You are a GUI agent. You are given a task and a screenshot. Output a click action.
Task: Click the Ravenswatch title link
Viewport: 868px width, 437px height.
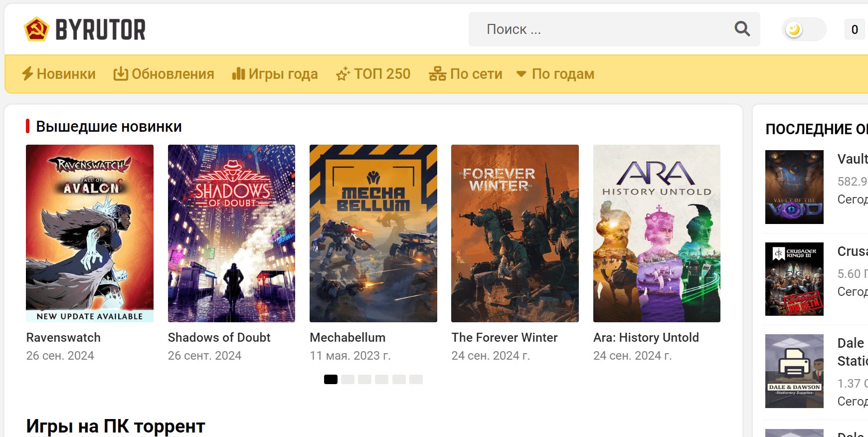tap(63, 338)
